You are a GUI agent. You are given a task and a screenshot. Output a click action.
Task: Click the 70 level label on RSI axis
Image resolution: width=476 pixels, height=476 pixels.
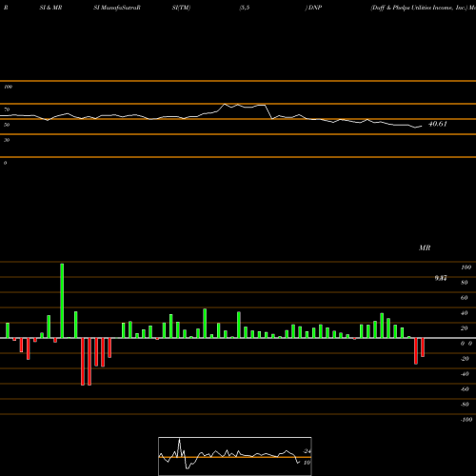pyautogui.click(x=7, y=109)
